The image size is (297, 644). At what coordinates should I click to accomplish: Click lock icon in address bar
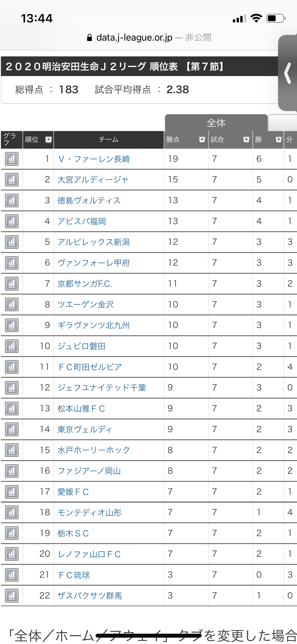pos(89,38)
